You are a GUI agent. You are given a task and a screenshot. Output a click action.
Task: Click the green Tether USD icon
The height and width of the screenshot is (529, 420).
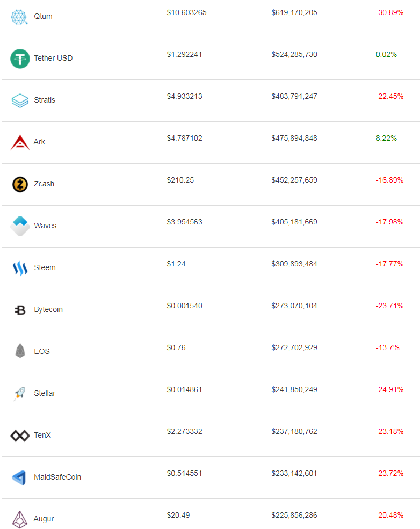[x=20, y=59]
